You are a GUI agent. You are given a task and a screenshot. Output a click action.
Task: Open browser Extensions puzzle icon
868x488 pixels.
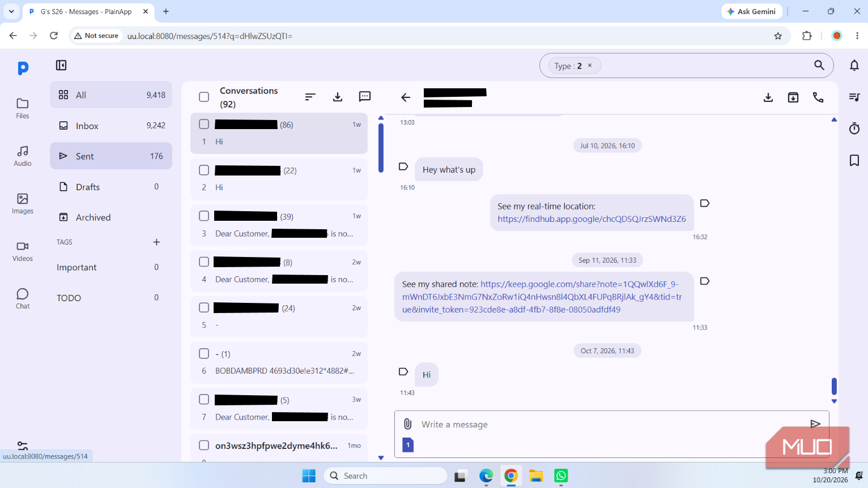pyautogui.click(x=807, y=36)
